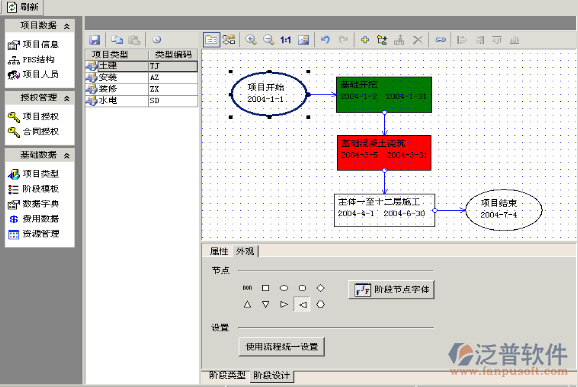This screenshot has width=578, height=387.
Task: Switch to the 阶段类型 bottom tab
Action: coord(227,375)
